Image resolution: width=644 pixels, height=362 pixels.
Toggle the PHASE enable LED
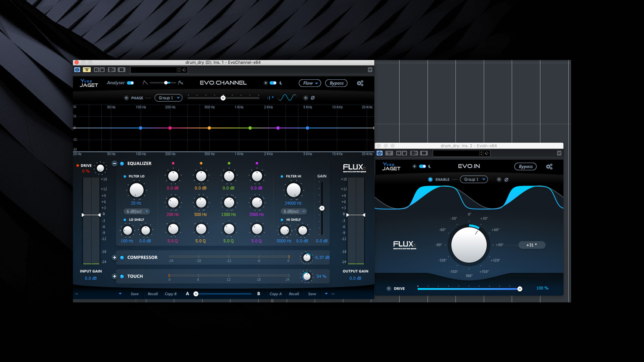[126, 98]
